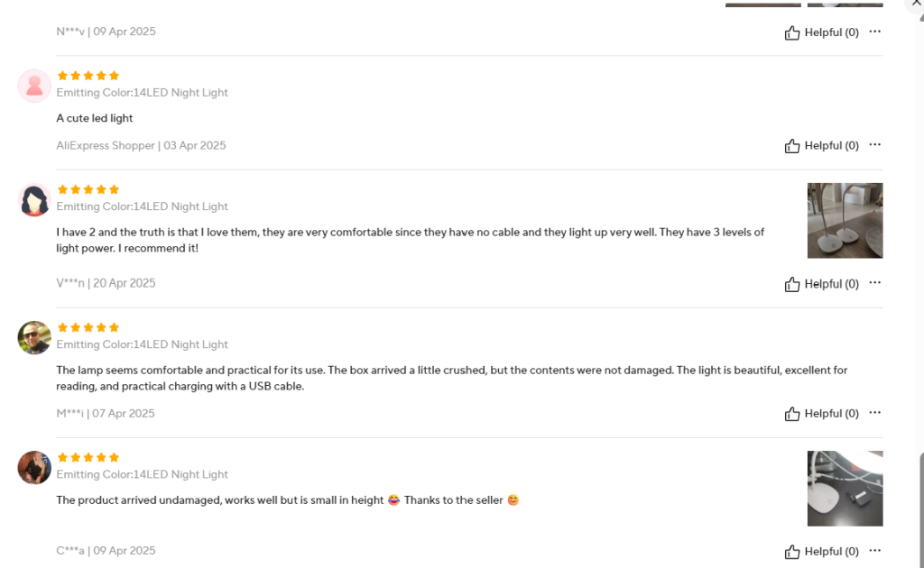The width and height of the screenshot is (924, 568).
Task: Show more options for C***a's review
Action: [x=874, y=551]
